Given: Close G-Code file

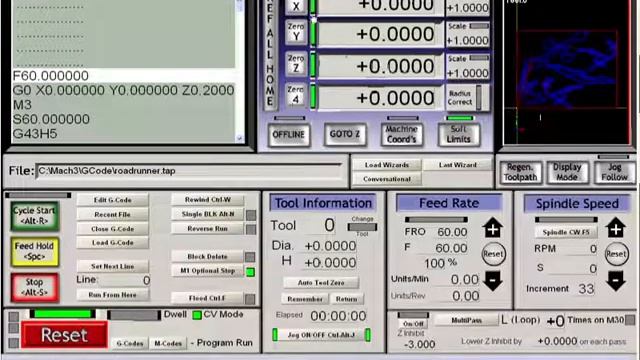Looking at the screenshot, I should [112, 229].
